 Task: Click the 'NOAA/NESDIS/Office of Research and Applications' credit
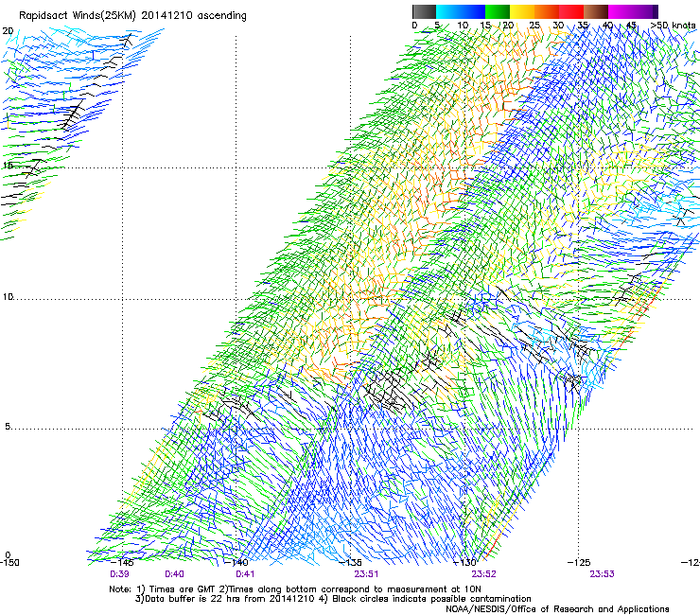(x=557, y=609)
